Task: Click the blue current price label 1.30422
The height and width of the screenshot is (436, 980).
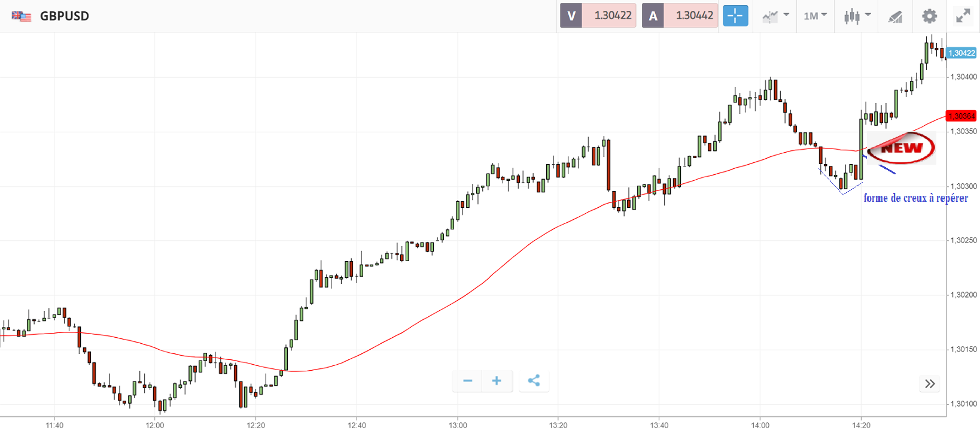Action: tap(961, 53)
